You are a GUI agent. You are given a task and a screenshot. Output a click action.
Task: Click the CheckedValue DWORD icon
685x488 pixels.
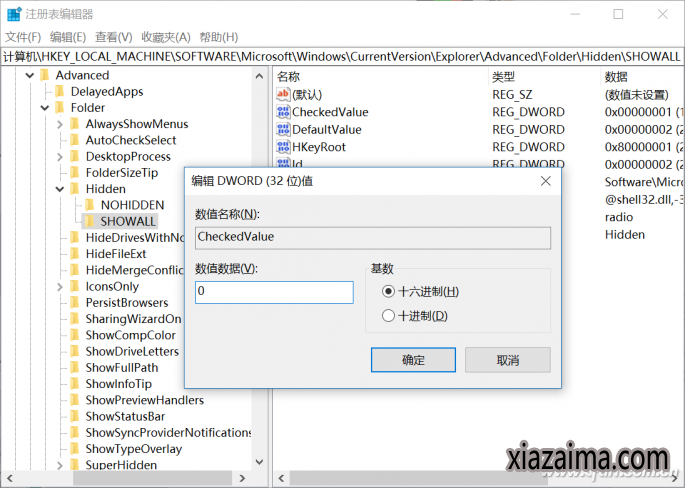click(x=283, y=112)
